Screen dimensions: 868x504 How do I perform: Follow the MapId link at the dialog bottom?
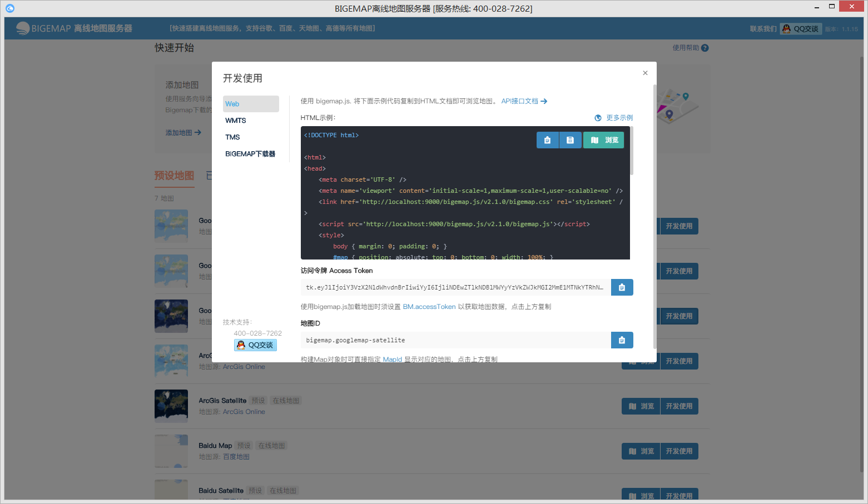click(x=393, y=360)
